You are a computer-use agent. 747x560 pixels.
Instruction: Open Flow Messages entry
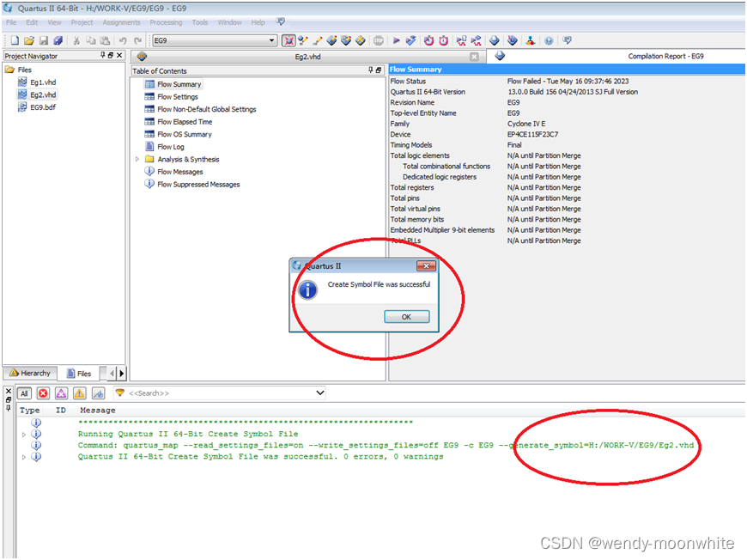click(x=179, y=172)
